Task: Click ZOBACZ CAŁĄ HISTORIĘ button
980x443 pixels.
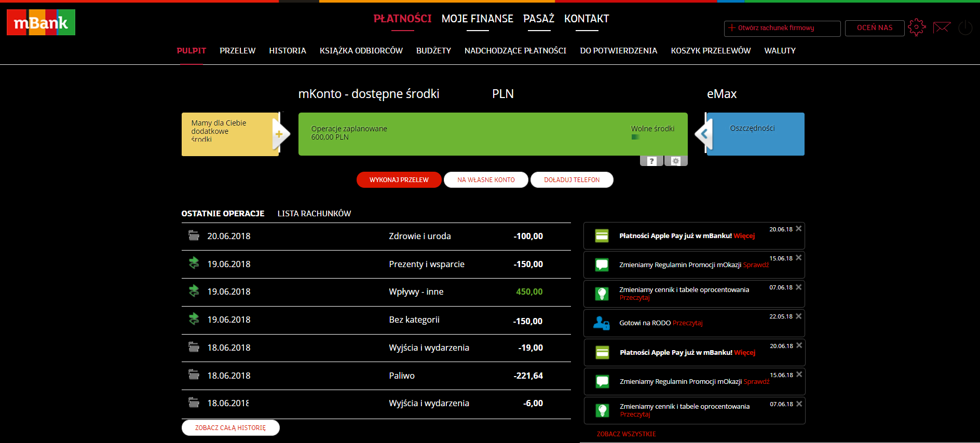Action: point(230,428)
